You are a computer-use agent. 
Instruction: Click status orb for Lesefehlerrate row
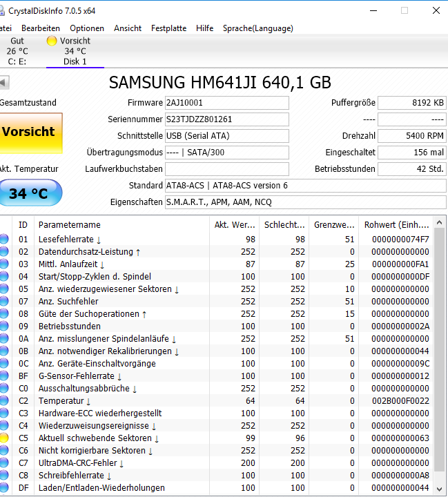coord(4,239)
